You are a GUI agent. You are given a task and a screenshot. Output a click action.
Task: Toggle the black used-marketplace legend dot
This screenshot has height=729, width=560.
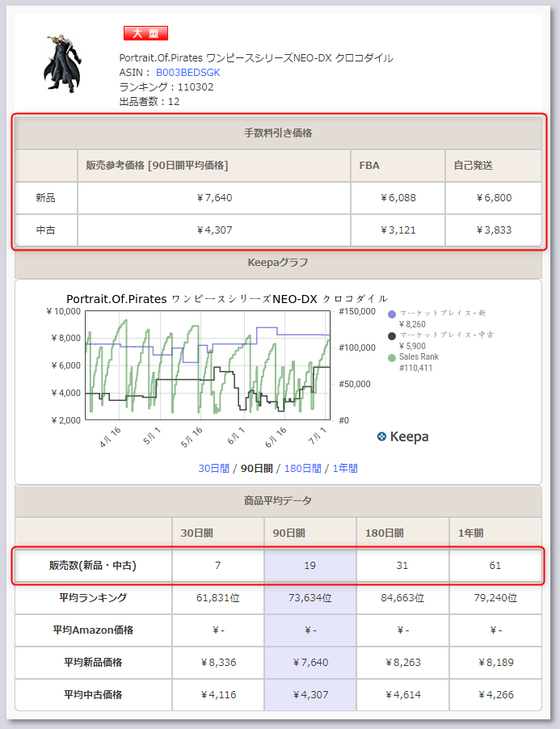[393, 335]
